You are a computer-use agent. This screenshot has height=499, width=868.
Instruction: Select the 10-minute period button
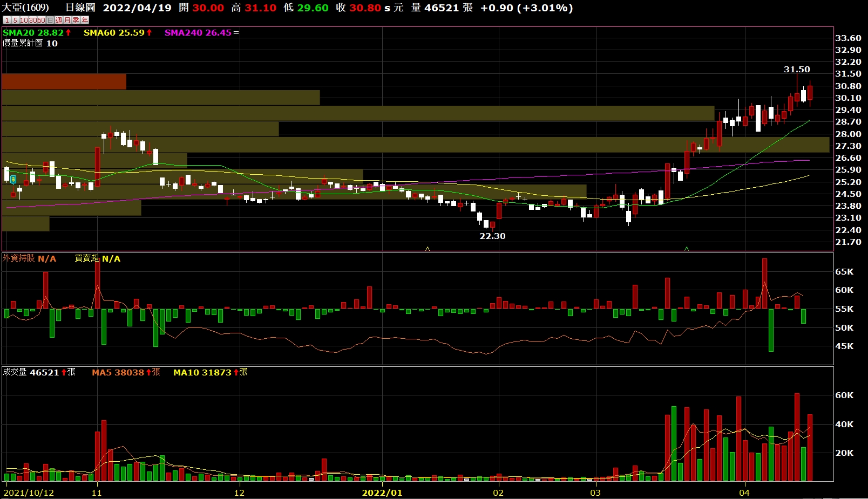(24, 20)
